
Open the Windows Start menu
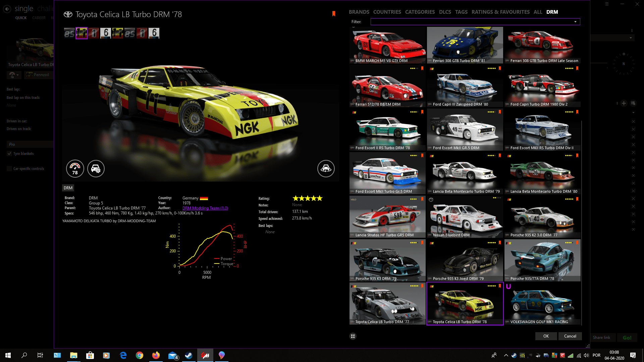tap(8, 355)
